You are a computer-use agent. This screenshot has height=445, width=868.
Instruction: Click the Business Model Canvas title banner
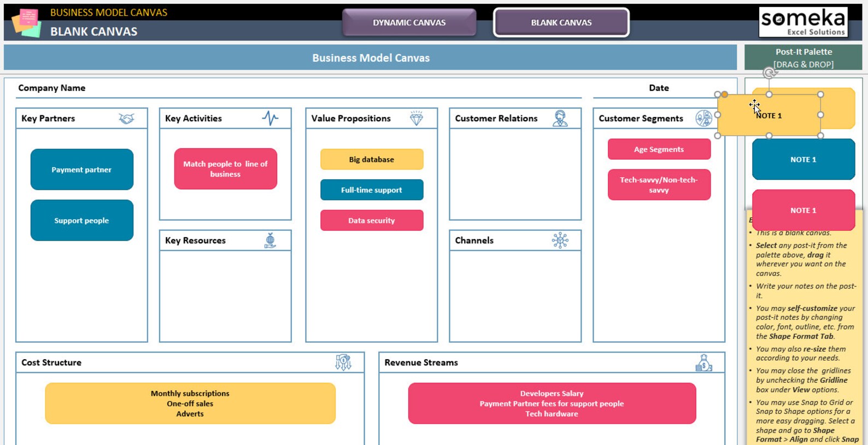[371, 57]
